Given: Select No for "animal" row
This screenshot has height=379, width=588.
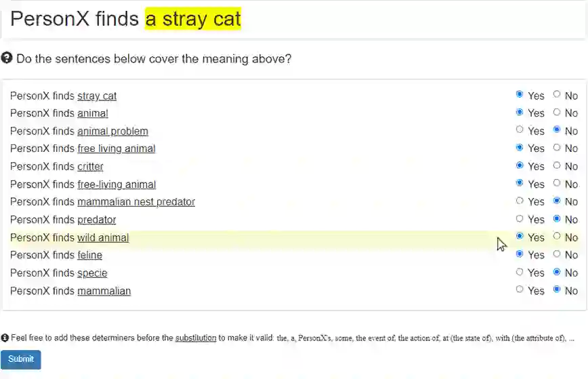Looking at the screenshot, I should [x=557, y=113].
